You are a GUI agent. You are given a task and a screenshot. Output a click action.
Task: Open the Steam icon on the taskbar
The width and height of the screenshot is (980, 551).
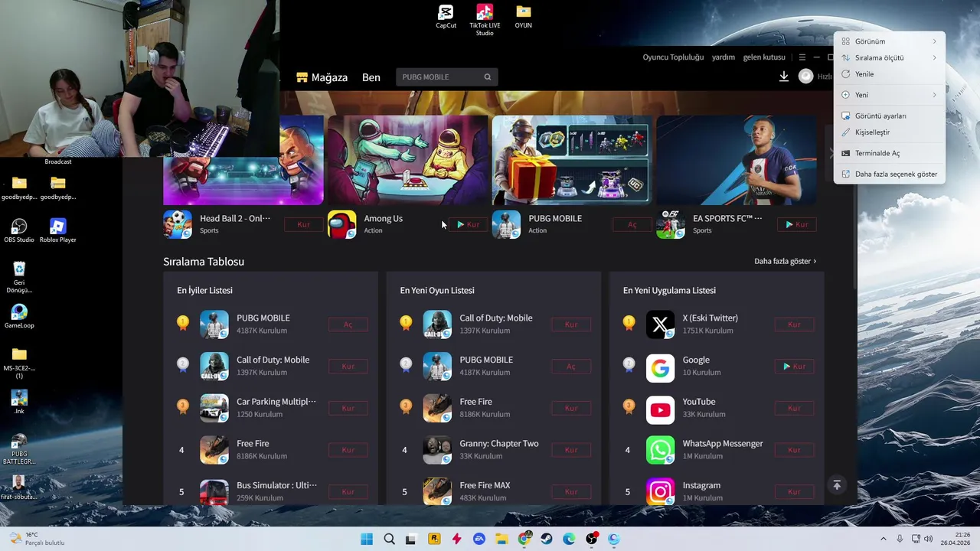[x=547, y=539]
